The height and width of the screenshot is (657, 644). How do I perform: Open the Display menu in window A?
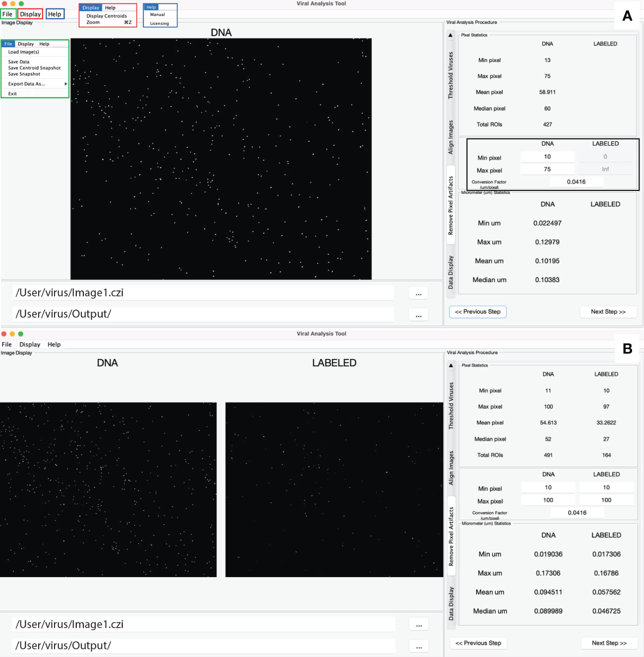30,14
